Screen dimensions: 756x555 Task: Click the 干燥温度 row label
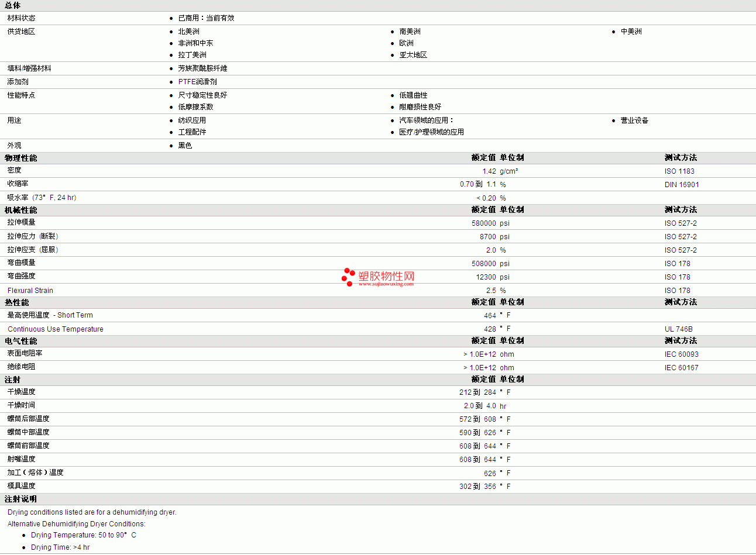pos(21,392)
